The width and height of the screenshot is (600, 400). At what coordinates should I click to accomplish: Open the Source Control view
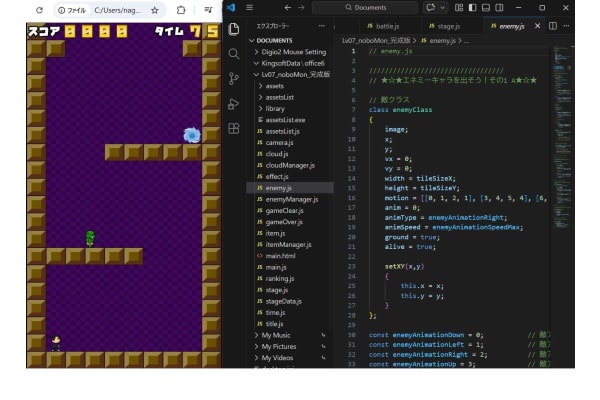(x=234, y=79)
